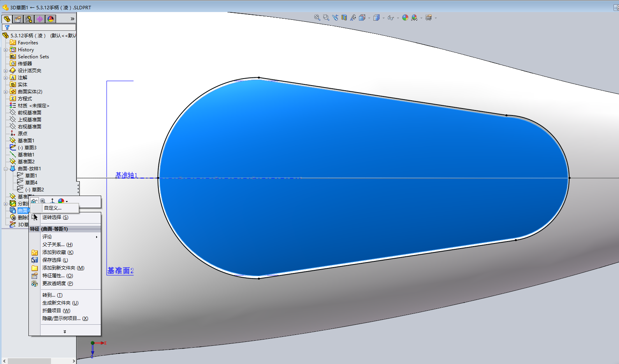Select the 基准面1 plane in tree
This screenshot has width=619, height=364.
pyautogui.click(x=22, y=141)
